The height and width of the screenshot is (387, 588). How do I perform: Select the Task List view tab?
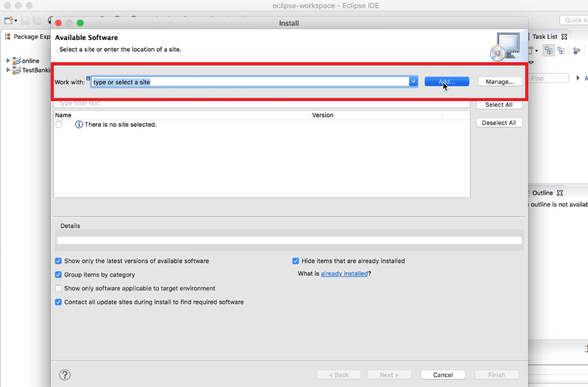[545, 36]
